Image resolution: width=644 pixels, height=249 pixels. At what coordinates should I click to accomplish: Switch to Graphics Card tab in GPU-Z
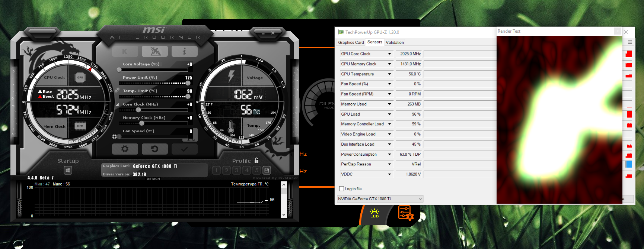pos(351,42)
